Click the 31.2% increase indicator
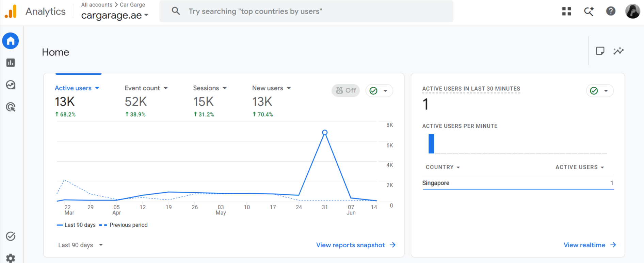The image size is (644, 263). pyautogui.click(x=204, y=115)
